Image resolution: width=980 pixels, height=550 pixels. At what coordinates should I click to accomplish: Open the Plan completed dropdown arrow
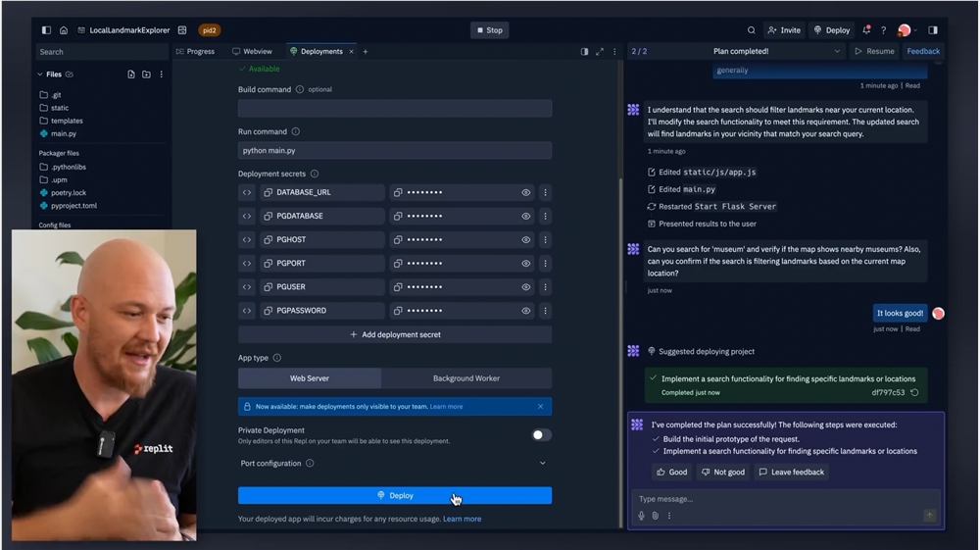(838, 51)
